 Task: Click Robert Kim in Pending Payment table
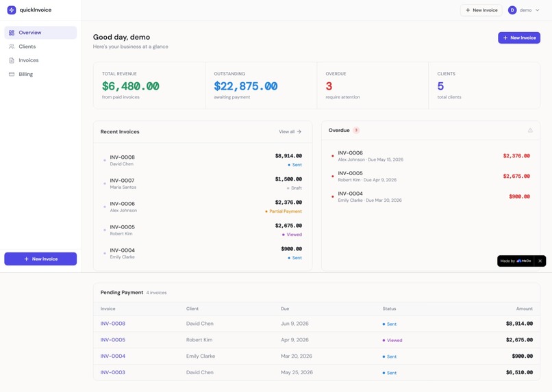click(199, 339)
